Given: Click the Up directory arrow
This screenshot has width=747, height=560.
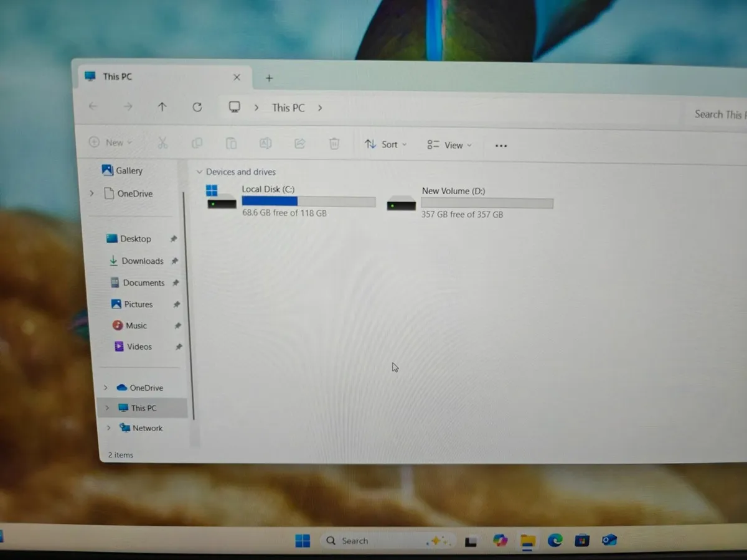Looking at the screenshot, I should click(x=162, y=107).
